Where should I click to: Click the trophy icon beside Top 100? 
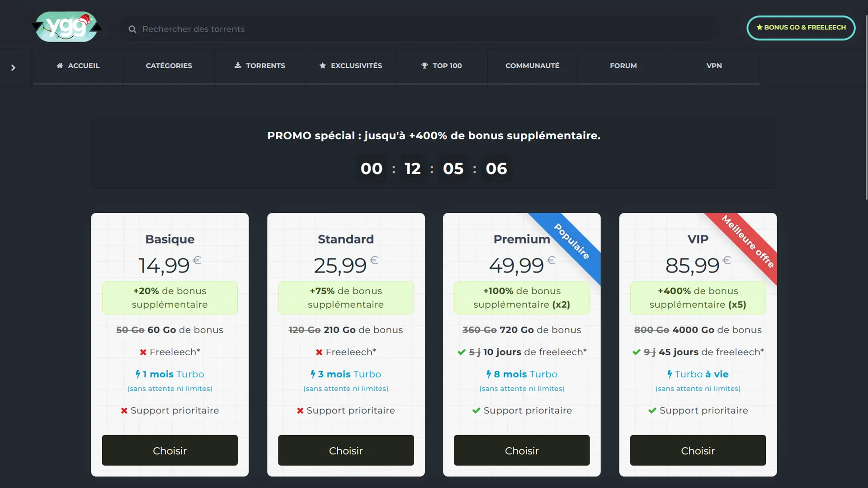pyautogui.click(x=425, y=66)
